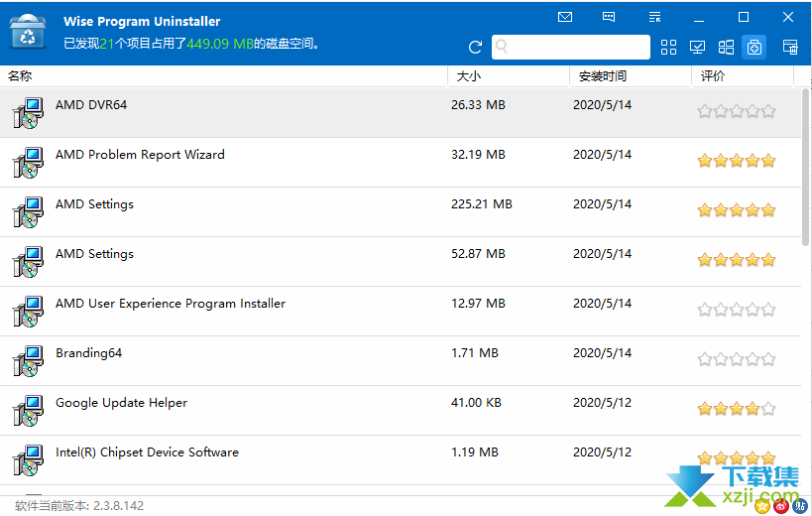
Task: Click the version text 2.3.8.142
Action: point(118,506)
